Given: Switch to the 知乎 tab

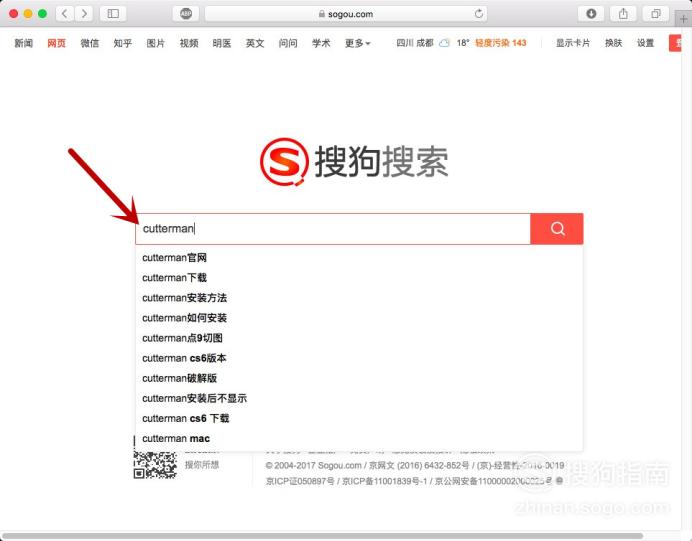Looking at the screenshot, I should point(123,43).
